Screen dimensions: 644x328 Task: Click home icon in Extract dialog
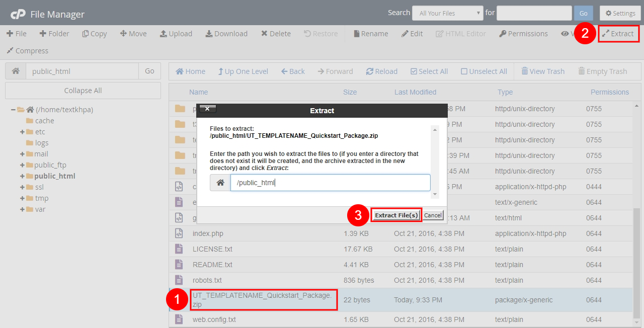click(x=220, y=183)
